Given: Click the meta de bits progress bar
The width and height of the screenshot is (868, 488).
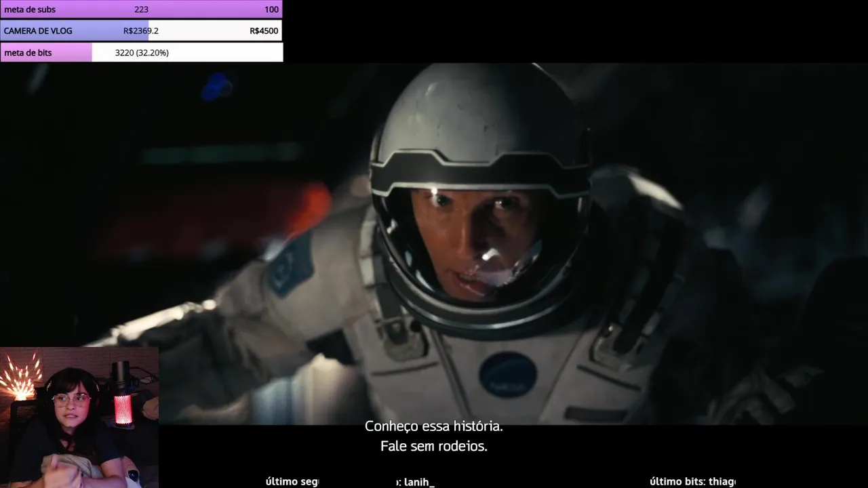Looking at the screenshot, I should (x=141, y=52).
